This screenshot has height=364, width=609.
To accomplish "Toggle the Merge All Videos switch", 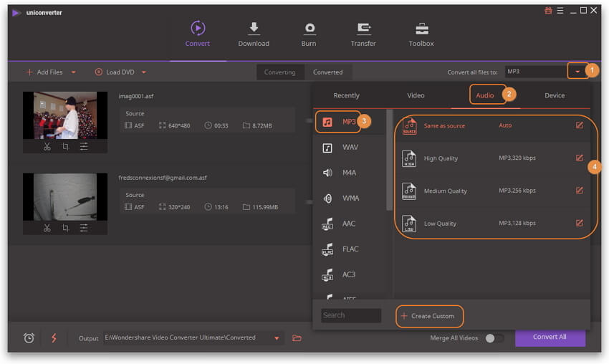I will click(x=494, y=338).
